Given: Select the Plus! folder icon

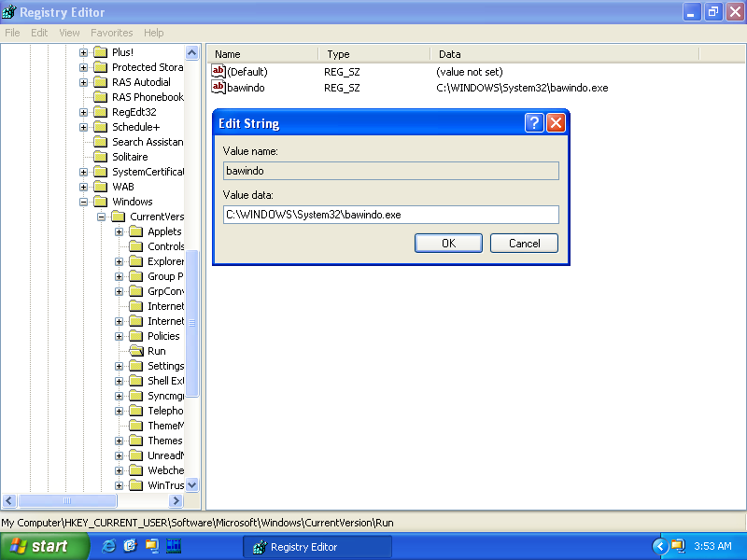Looking at the screenshot, I should pos(101,52).
